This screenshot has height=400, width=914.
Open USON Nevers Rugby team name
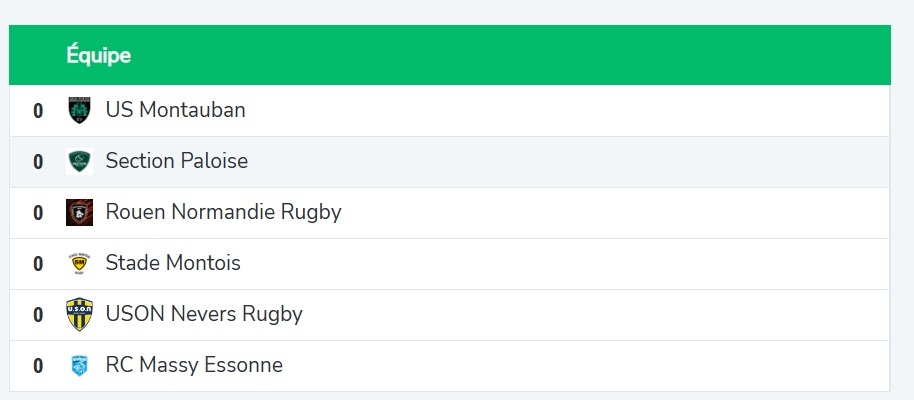204,314
